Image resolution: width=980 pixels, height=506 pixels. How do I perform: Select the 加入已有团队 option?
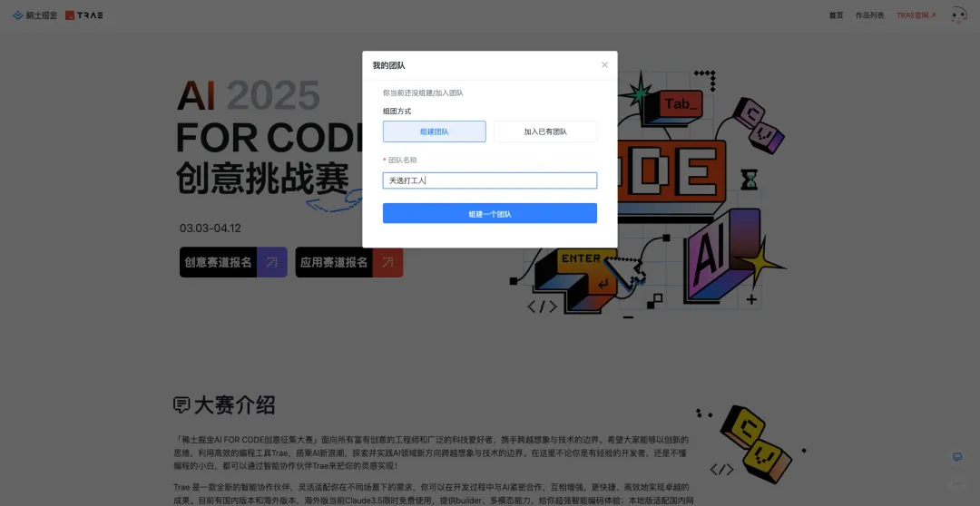tap(545, 131)
